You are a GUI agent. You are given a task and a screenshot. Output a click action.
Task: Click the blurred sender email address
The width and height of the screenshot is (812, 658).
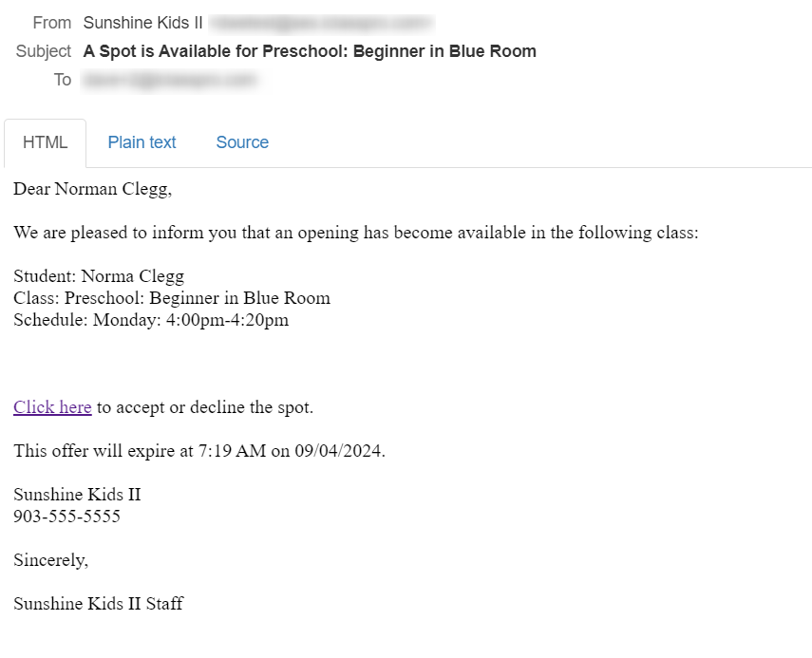click(x=322, y=24)
